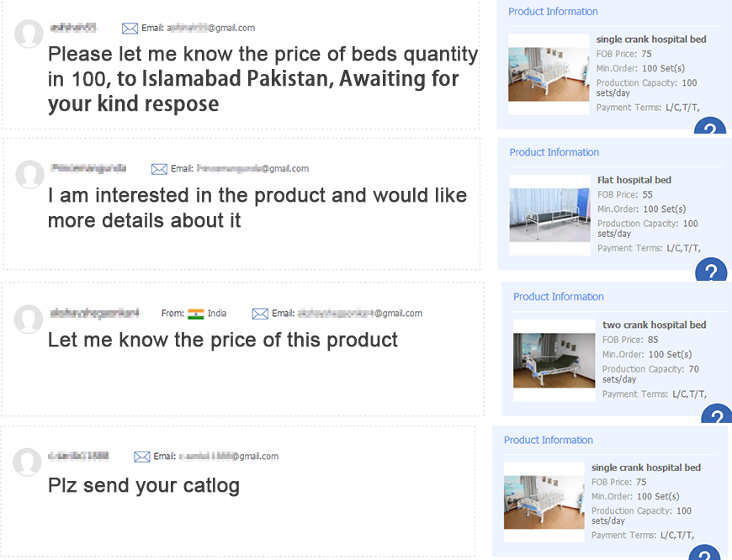
Task: Click the envelope icon above 'I am interested' message
Action: tap(159, 169)
